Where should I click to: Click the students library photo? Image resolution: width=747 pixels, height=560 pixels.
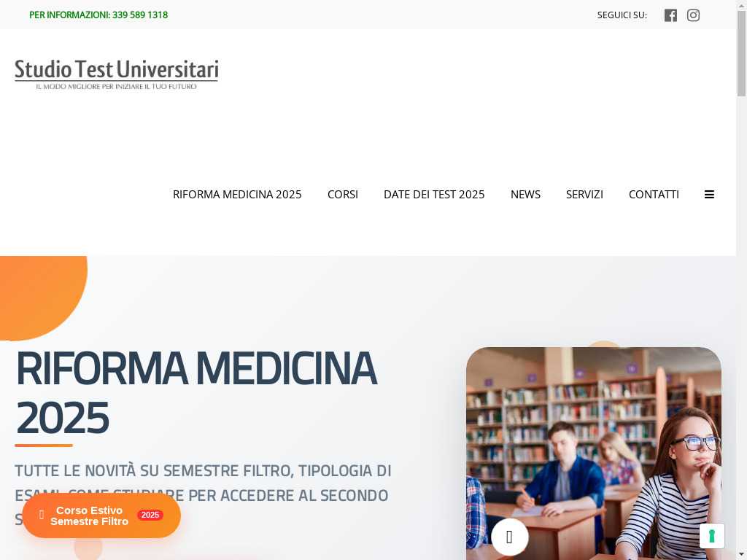click(x=594, y=454)
